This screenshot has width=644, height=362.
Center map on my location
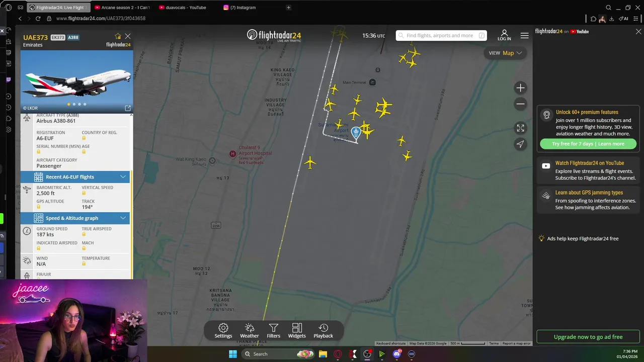(520, 144)
